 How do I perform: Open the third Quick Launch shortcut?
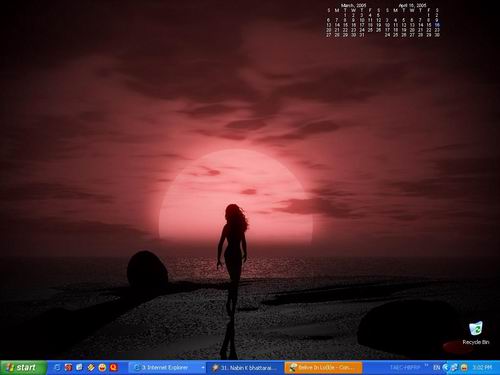tap(79, 368)
